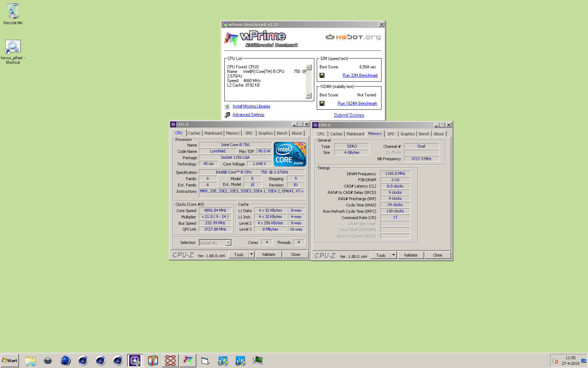The height and width of the screenshot is (368, 588).
Task: Click the HWBOT.org logo in wPrime
Action: pyautogui.click(x=353, y=37)
